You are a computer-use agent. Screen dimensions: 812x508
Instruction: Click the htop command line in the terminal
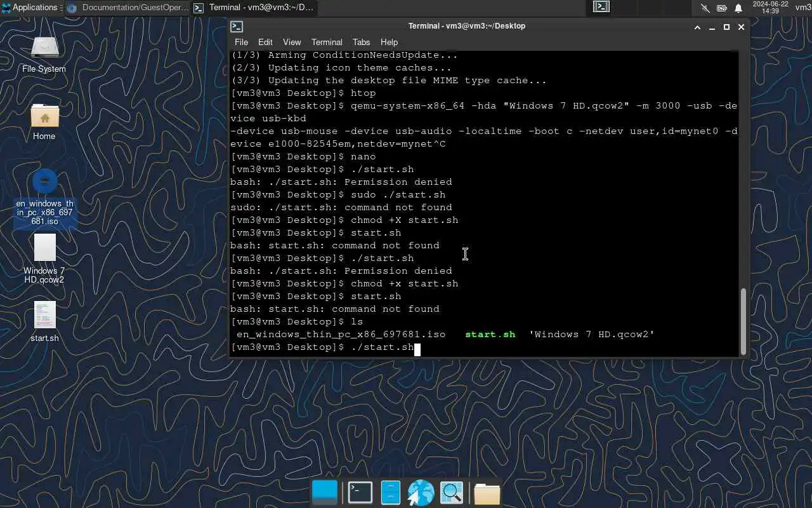(303, 93)
